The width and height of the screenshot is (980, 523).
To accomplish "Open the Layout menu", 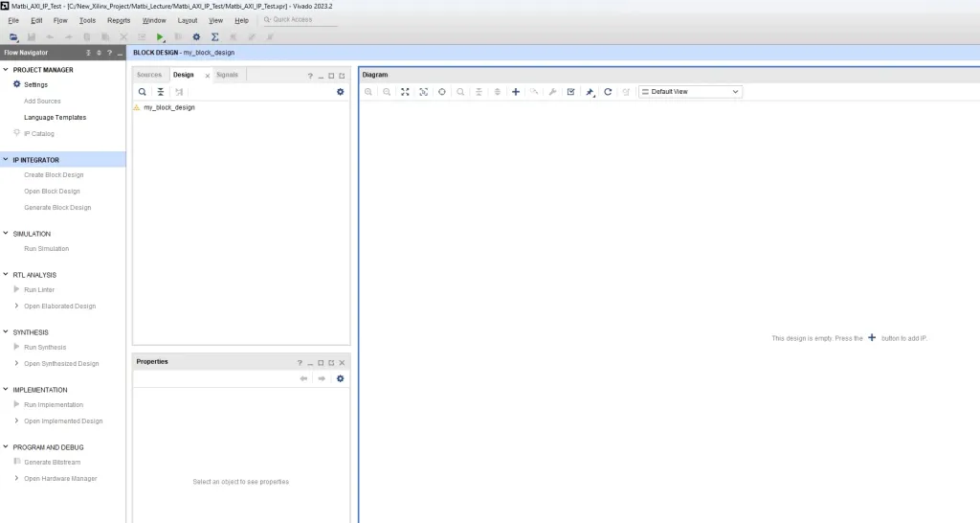I will pos(188,20).
